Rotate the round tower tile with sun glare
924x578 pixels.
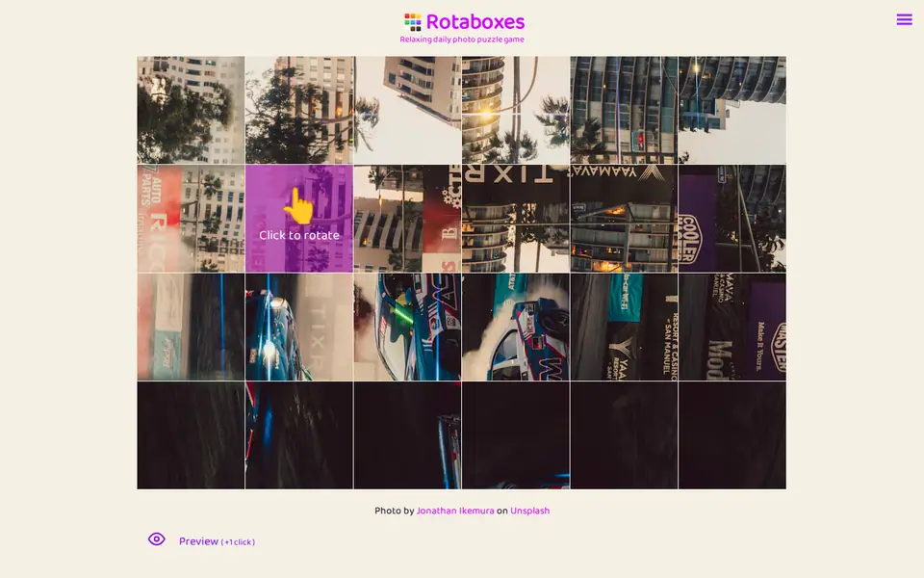(x=516, y=110)
